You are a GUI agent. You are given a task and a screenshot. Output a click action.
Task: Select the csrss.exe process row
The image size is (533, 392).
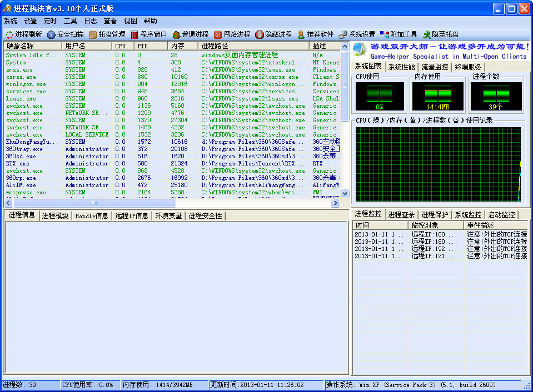pyautogui.click(x=172, y=77)
